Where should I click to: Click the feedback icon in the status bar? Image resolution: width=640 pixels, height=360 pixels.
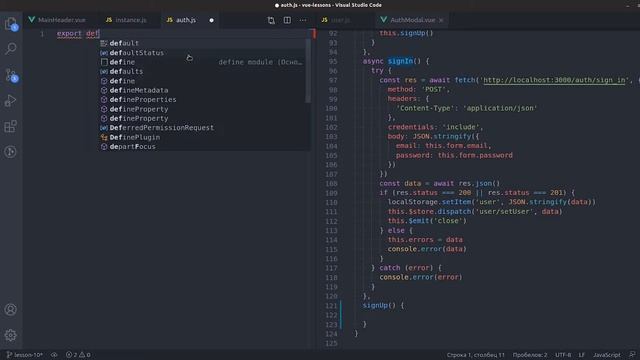(632, 355)
